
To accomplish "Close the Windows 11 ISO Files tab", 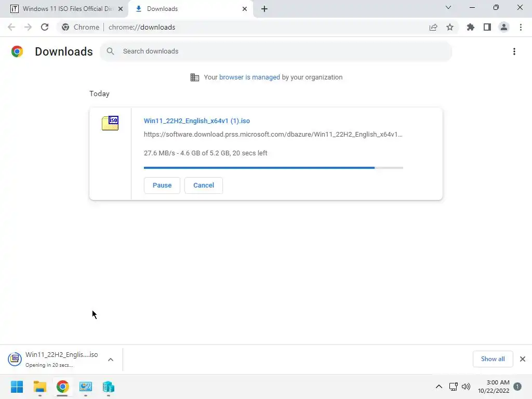I will point(121,9).
